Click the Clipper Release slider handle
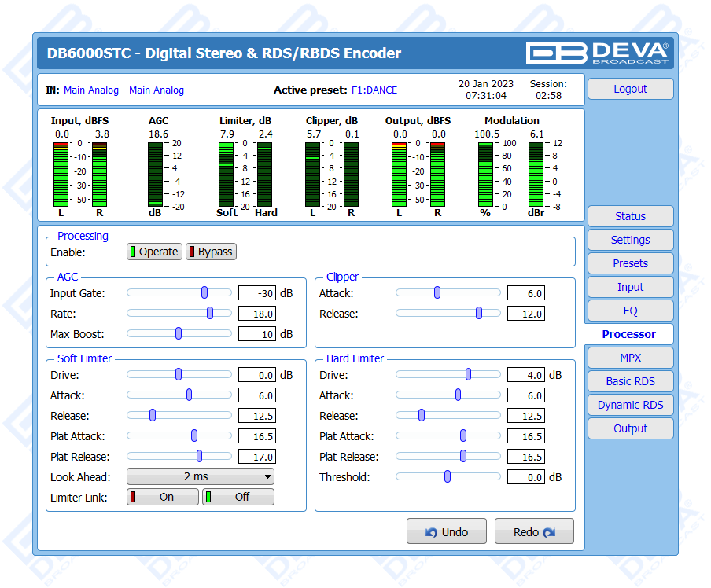Viewport: 711px width, 588px height. [479, 313]
